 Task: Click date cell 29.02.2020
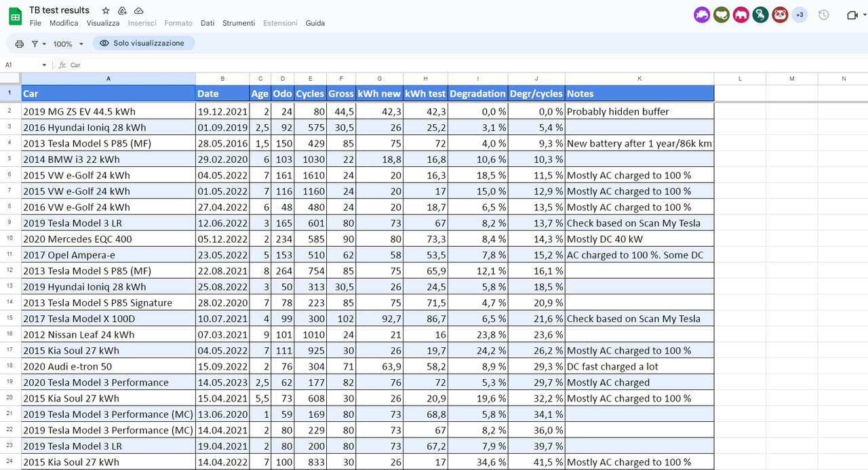pyautogui.click(x=222, y=159)
